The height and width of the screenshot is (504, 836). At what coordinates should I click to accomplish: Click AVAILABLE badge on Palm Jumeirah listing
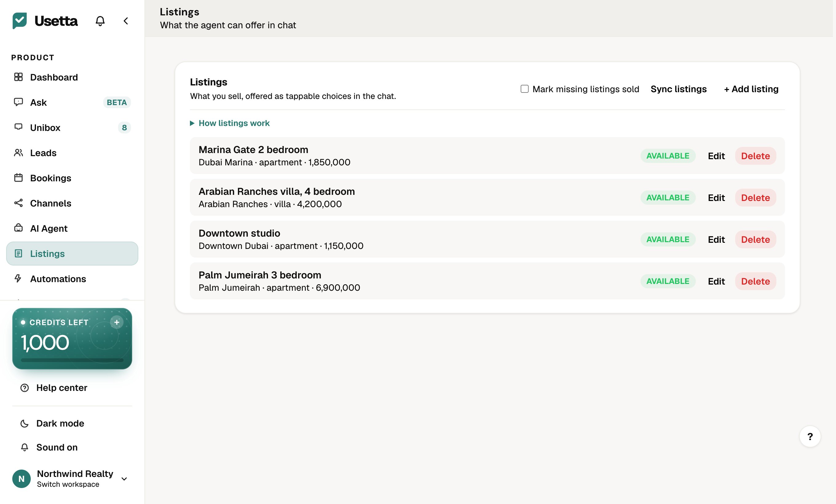[668, 281]
